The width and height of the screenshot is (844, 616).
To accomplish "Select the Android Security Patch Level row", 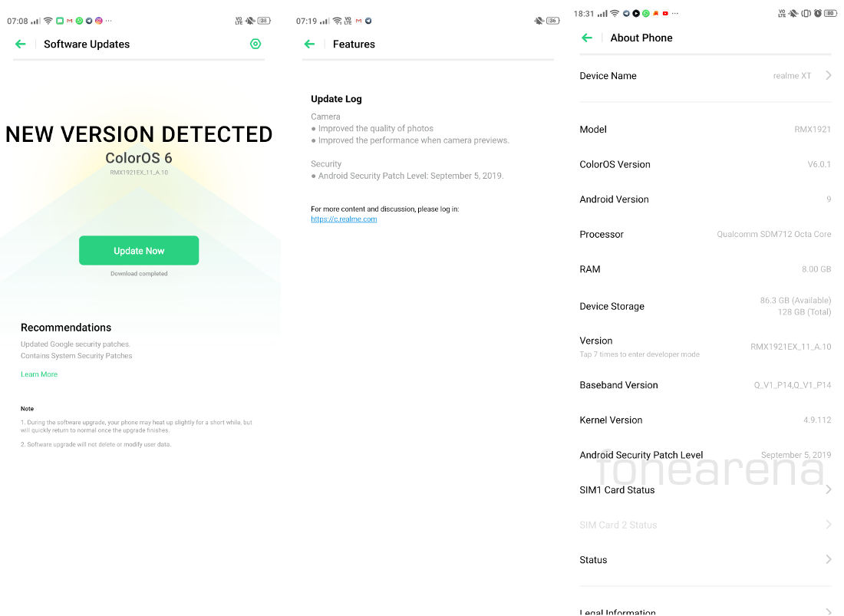I will tap(704, 455).
